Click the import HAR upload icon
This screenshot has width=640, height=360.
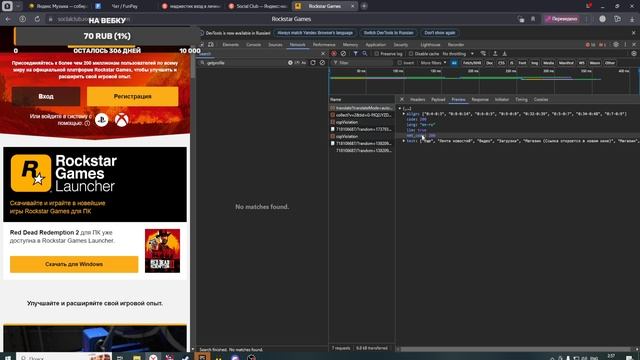click(495, 53)
